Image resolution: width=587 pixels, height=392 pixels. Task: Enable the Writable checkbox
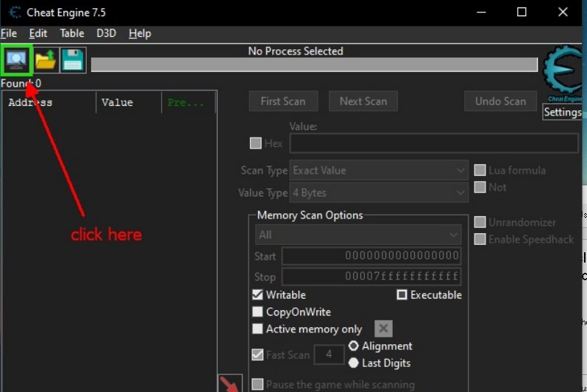(x=257, y=295)
